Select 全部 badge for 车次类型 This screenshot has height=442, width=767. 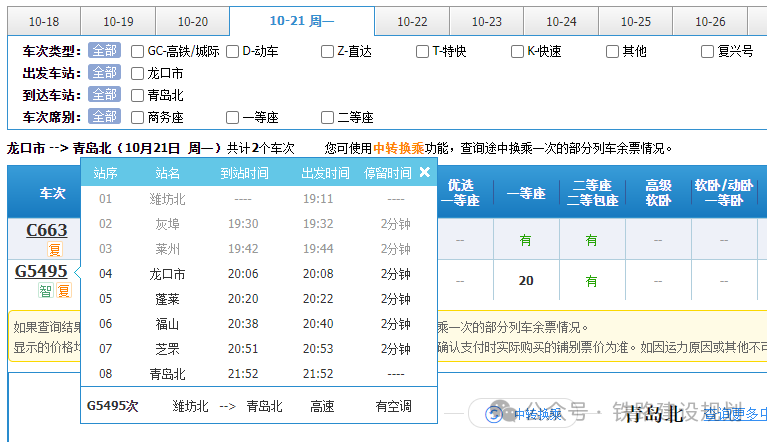104,51
